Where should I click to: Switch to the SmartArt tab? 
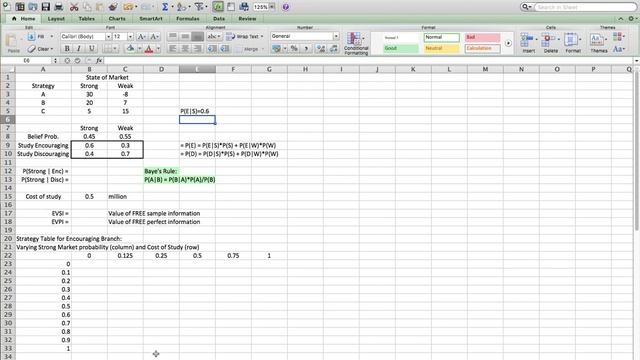[151, 18]
